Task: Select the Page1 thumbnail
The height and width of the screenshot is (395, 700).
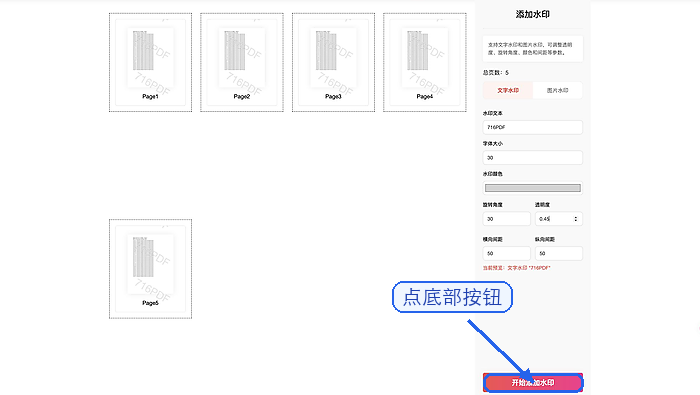Action: [x=150, y=62]
